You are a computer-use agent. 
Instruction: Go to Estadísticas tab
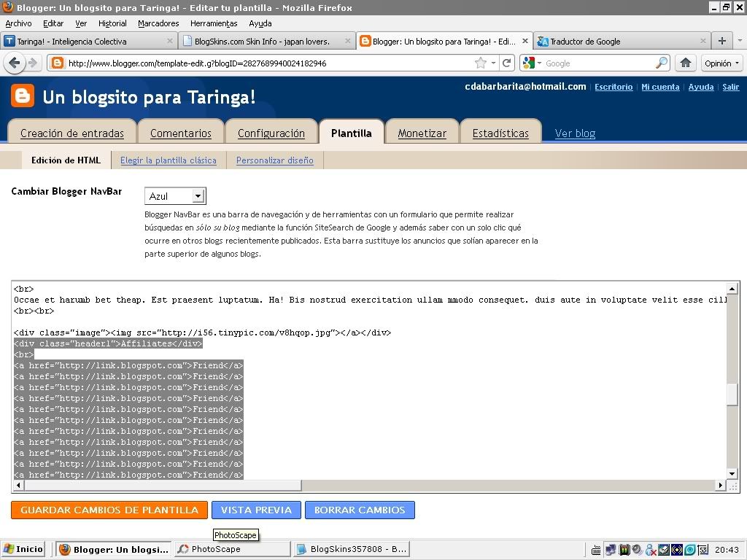tap(500, 133)
